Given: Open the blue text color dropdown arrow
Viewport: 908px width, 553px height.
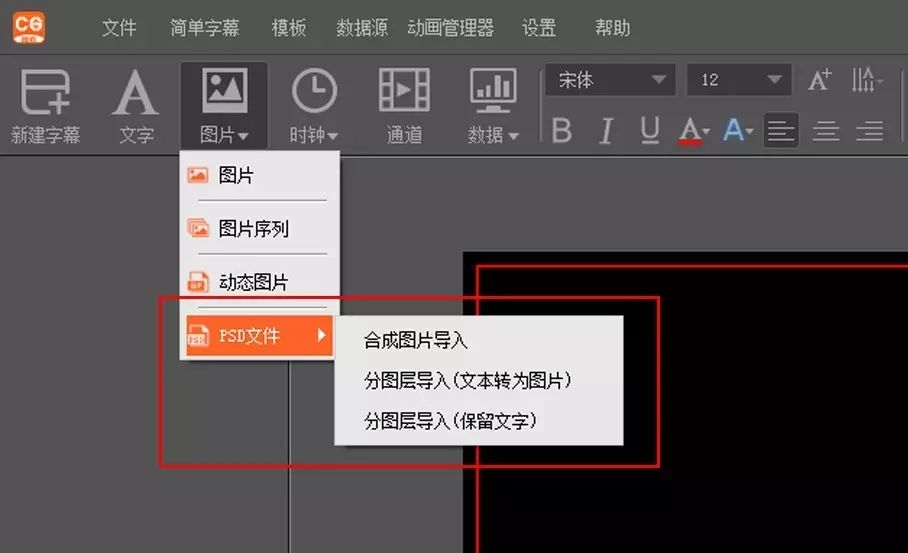Looking at the screenshot, I should point(750,132).
